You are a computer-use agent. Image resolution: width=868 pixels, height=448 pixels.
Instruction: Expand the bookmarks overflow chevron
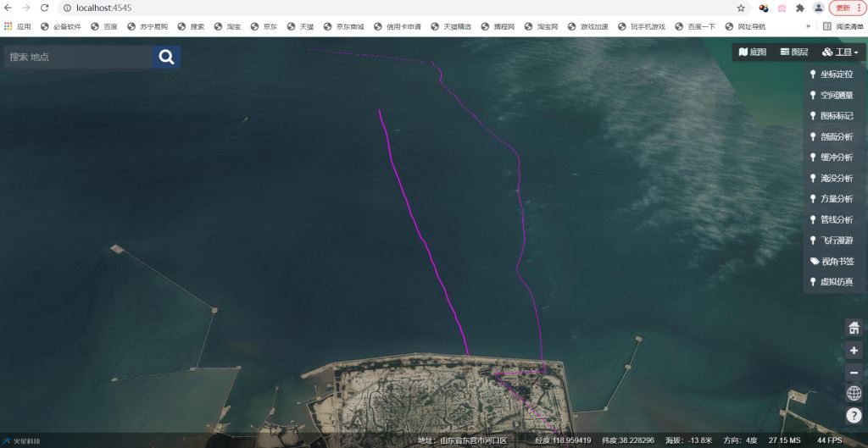click(808, 26)
